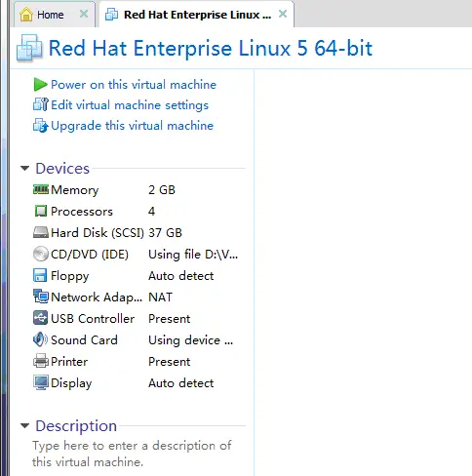Click the Display 'Auto detect' value
Screen dimensions: 472x476
click(181, 383)
